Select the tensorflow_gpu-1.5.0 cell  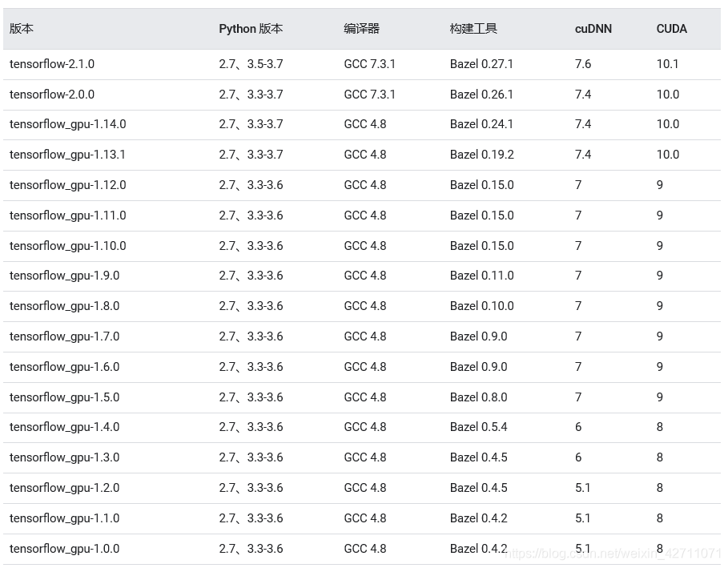[65, 397]
